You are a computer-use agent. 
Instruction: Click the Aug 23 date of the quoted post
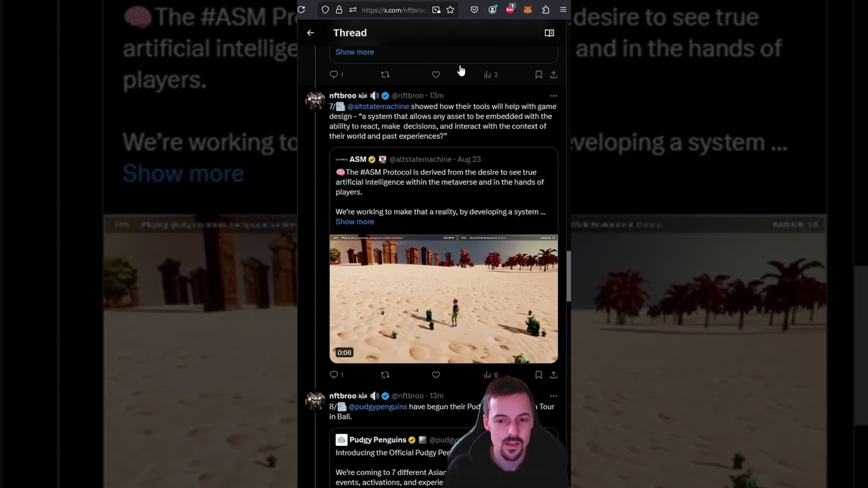click(x=469, y=159)
